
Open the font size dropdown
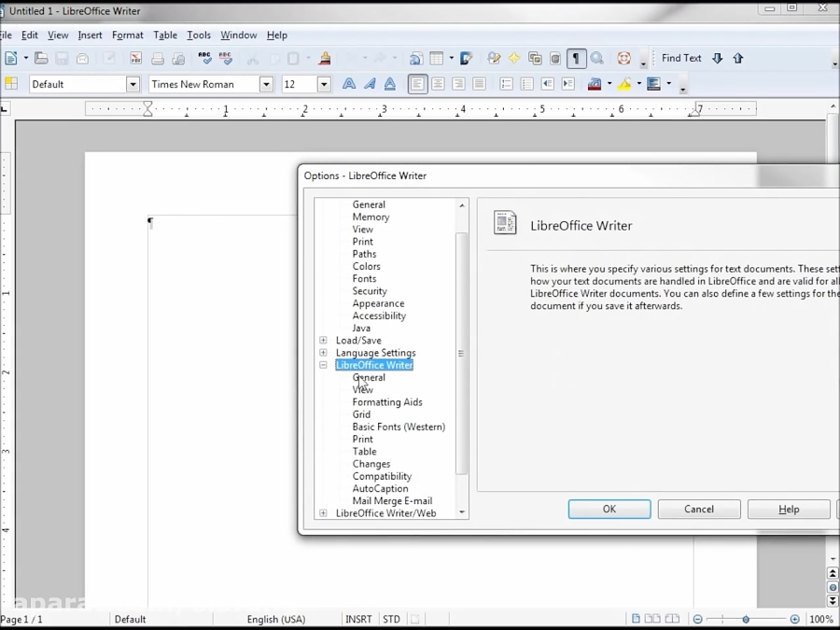(325, 84)
